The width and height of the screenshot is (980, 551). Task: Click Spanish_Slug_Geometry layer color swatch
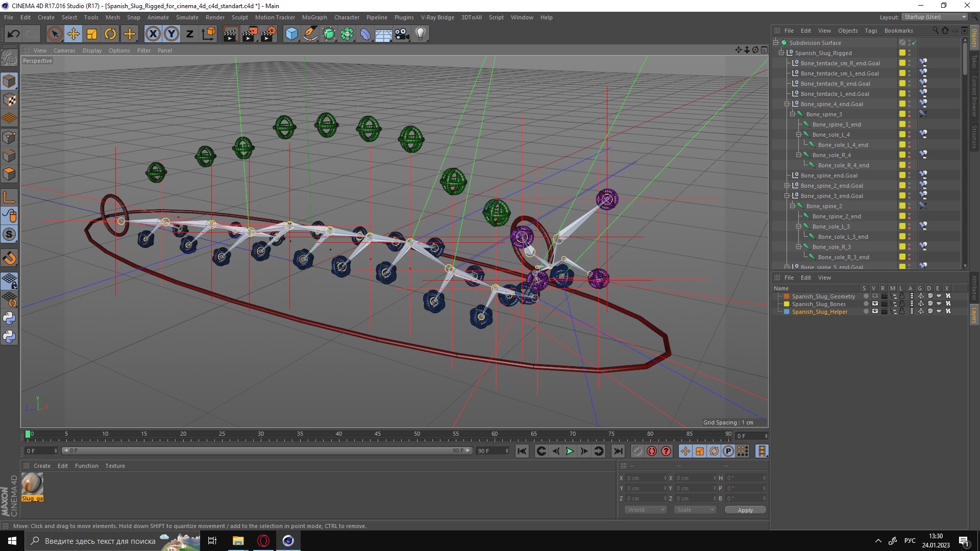(787, 296)
